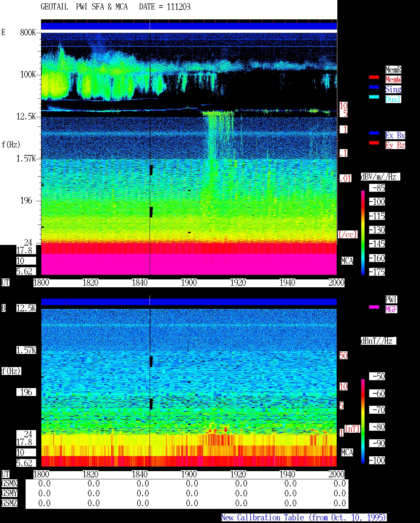420x523 pixels.
Task: Click the blue Sing legend swatch
Action: pos(374,87)
